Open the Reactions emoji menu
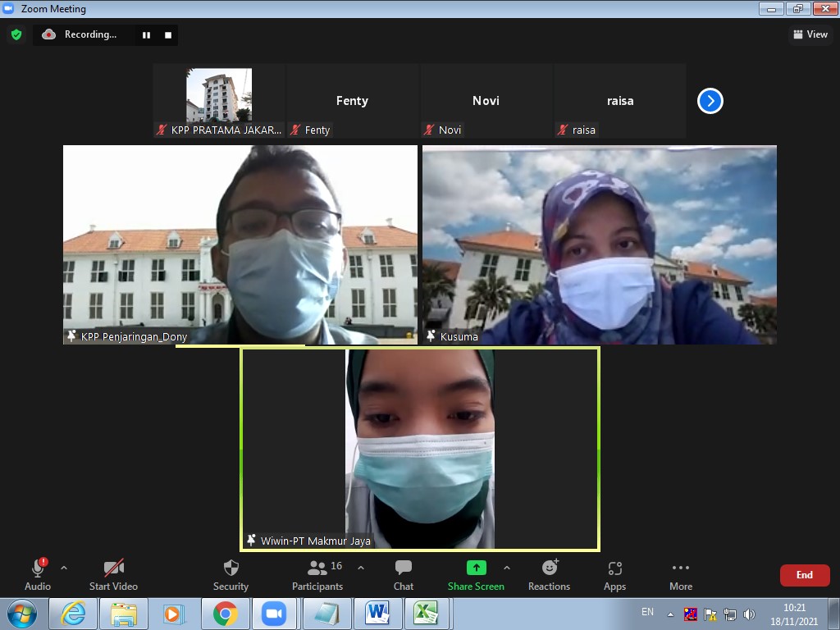Viewport: 840px width, 630px height. (x=549, y=568)
